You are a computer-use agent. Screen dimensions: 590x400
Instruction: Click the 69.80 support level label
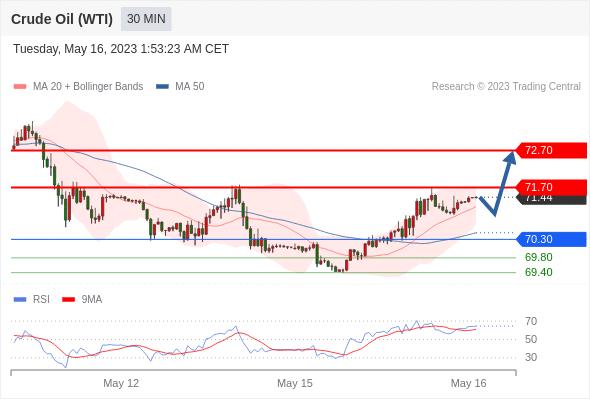539,257
